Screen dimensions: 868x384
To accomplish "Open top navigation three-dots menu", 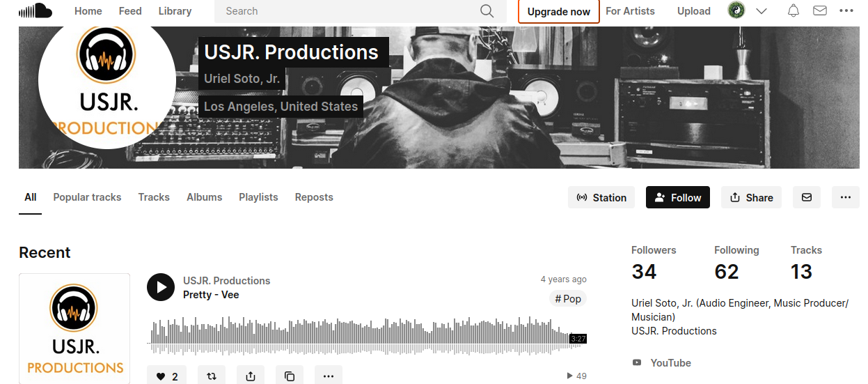I will coord(846,10).
